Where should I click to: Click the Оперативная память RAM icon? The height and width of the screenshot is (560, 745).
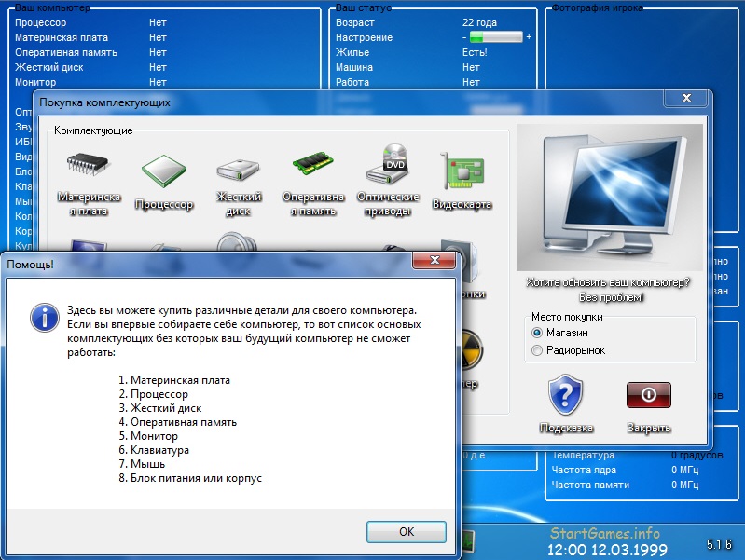point(313,166)
